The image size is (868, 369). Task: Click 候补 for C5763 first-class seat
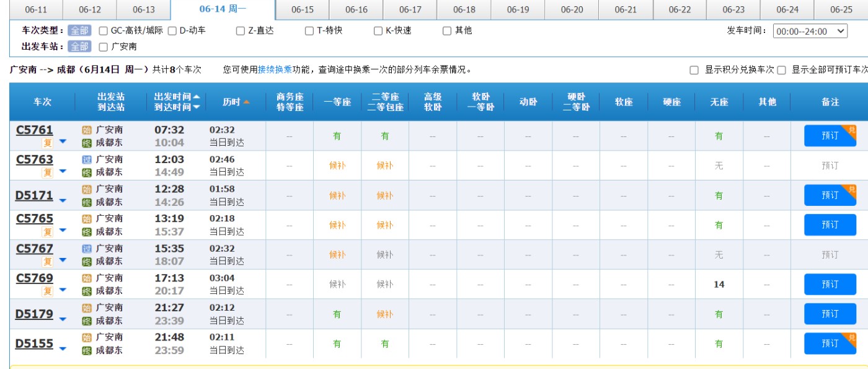click(x=337, y=166)
